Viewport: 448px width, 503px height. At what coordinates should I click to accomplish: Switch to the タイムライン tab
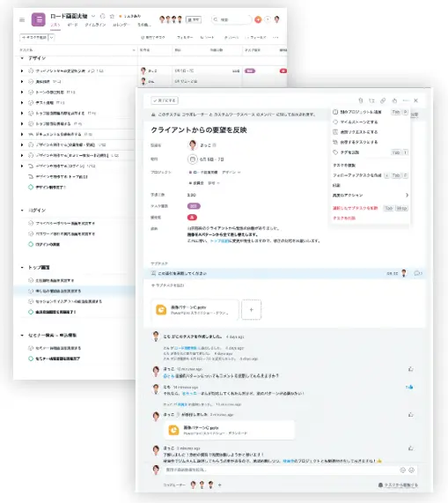[95, 25]
